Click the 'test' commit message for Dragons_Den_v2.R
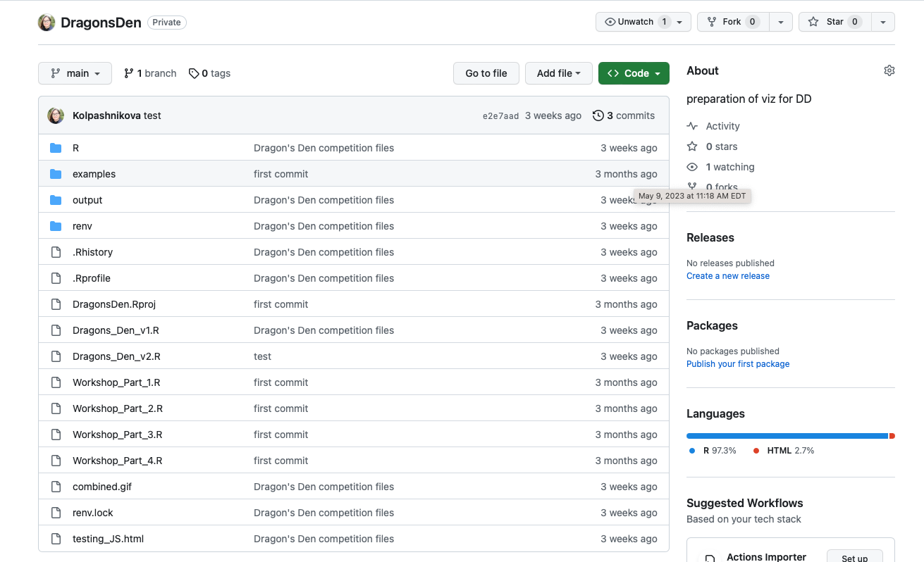924x562 pixels. pos(262,356)
